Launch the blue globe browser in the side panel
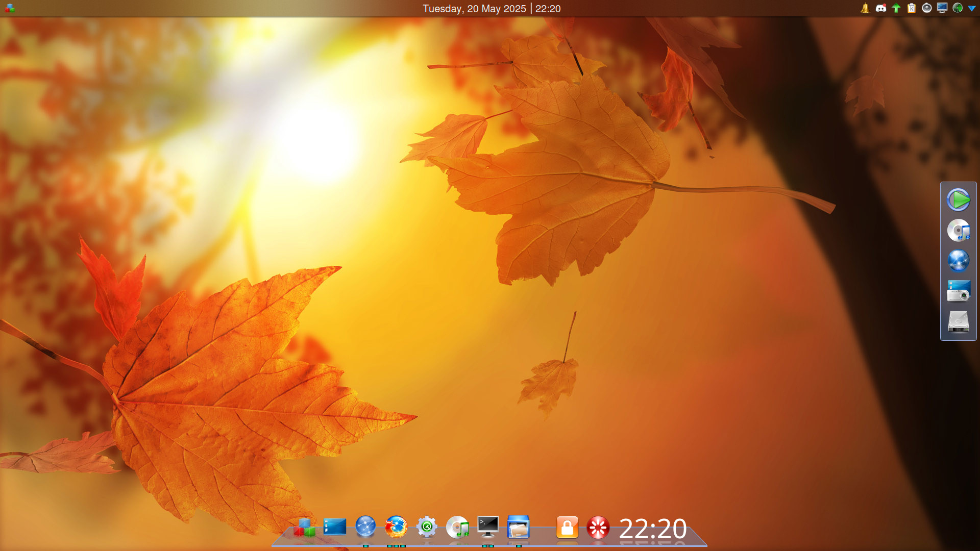This screenshot has width=980, height=551. tap(959, 261)
